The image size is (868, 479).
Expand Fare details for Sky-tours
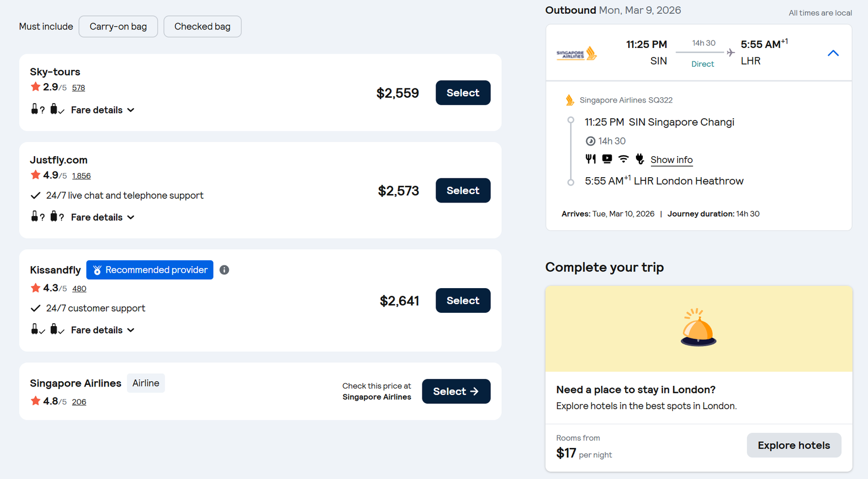click(103, 110)
